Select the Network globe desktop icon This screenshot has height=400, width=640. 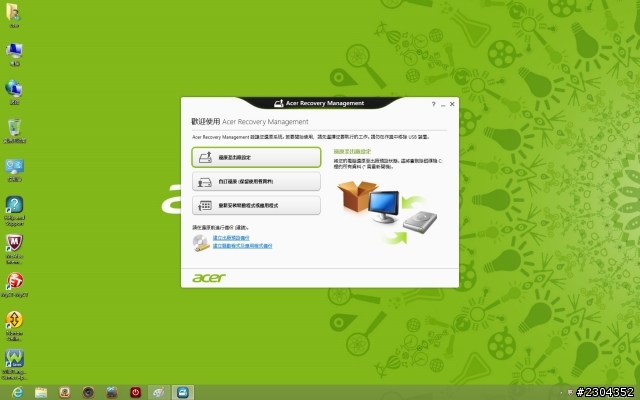point(14,92)
